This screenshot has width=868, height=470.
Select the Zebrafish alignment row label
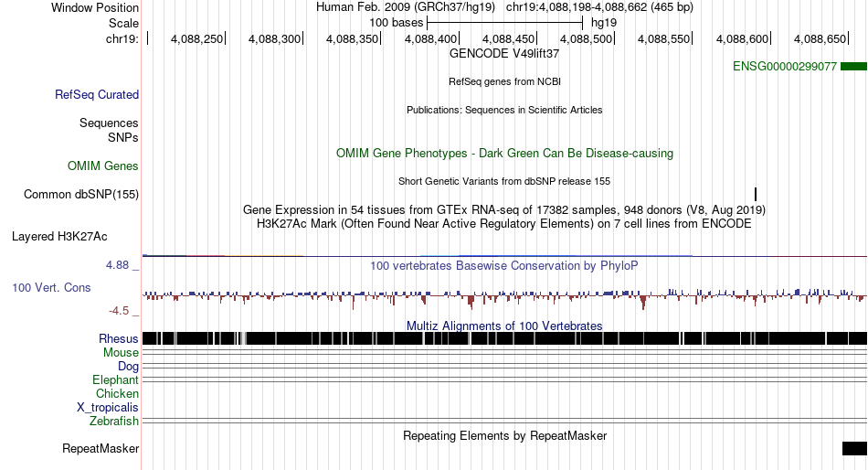point(114,422)
